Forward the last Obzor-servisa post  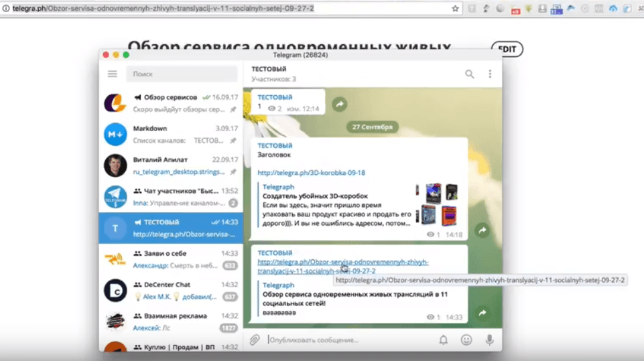point(481,313)
